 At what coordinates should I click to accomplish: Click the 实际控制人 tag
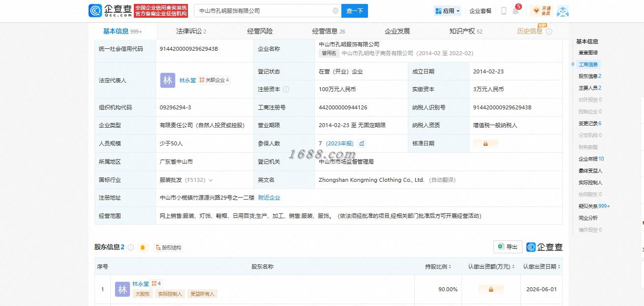pyautogui.click(x=170, y=294)
